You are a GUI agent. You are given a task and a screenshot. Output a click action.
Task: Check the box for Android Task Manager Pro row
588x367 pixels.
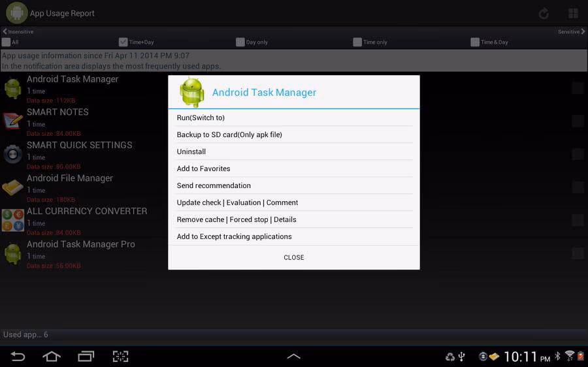(x=578, y=253)
